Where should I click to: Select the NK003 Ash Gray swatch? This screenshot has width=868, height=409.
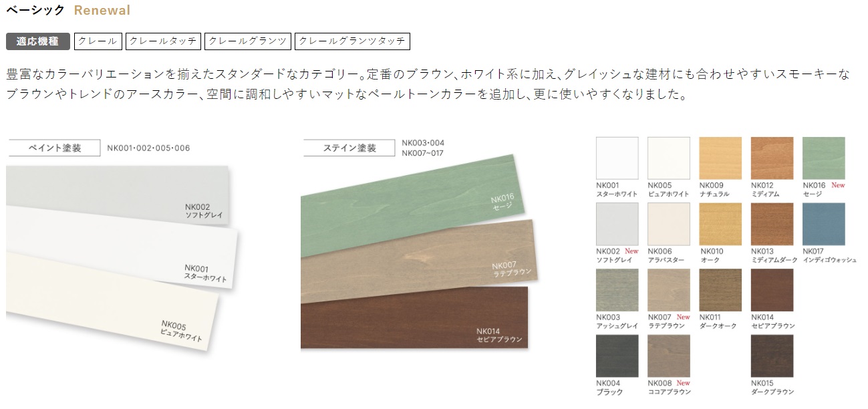(617, 290)
